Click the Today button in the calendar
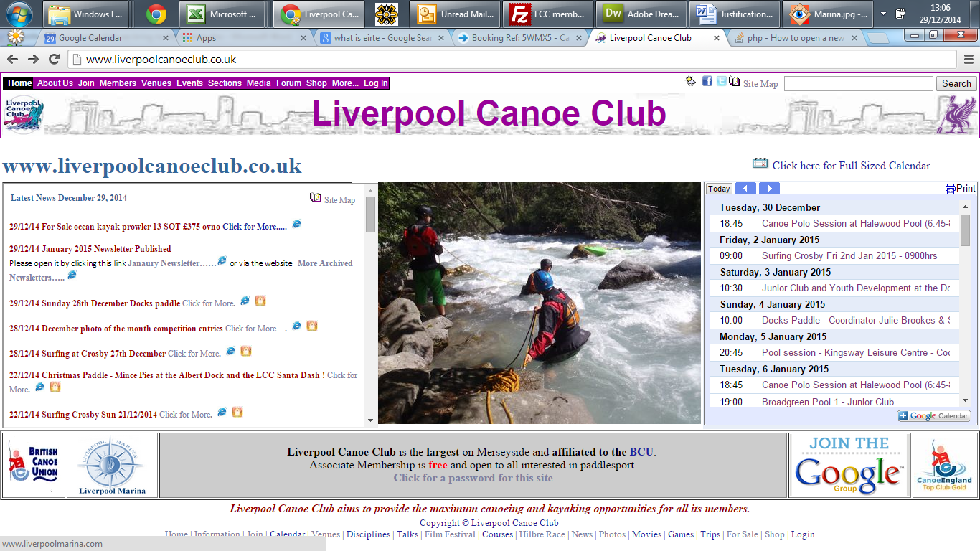This screenshot has width=980, height=551. coord(719,189)
